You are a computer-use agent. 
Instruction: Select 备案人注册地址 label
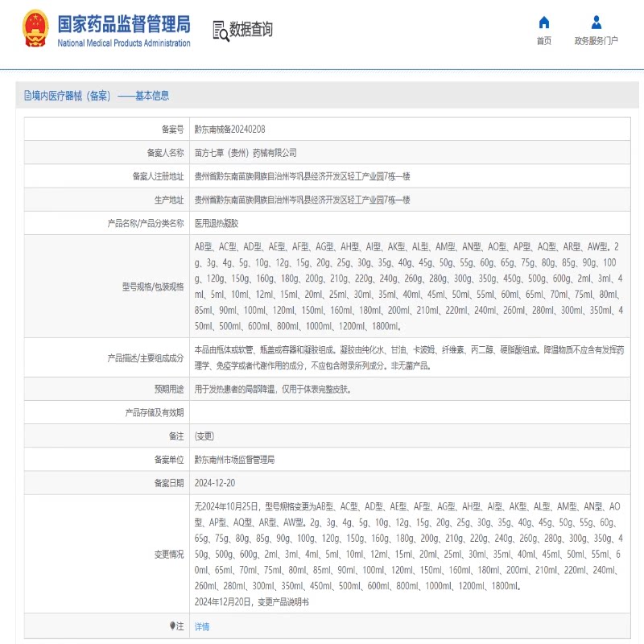[158, 176]
